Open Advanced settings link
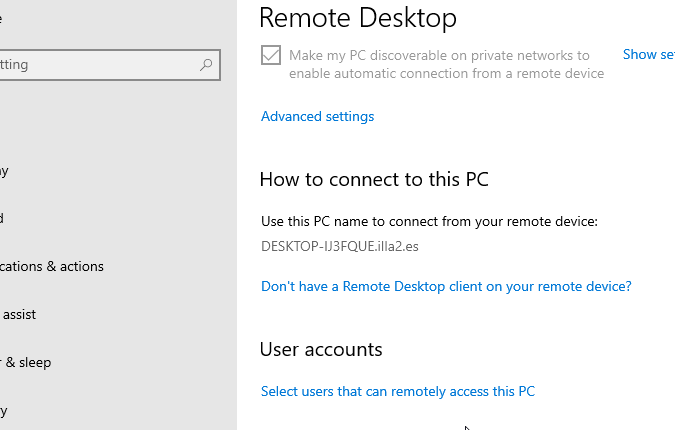This screenshot has height=430, width=675. 317,116
